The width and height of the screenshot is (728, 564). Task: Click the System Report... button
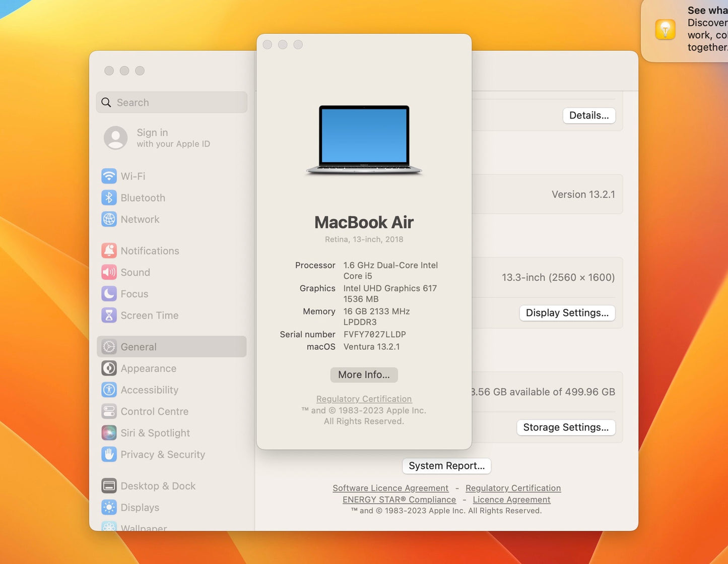[x=447, y=466]
